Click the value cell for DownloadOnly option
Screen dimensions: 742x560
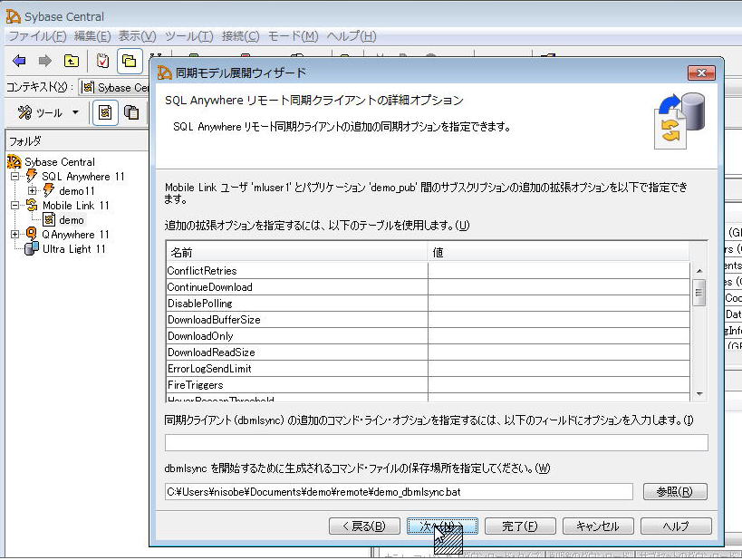click(x=558, y=336)
